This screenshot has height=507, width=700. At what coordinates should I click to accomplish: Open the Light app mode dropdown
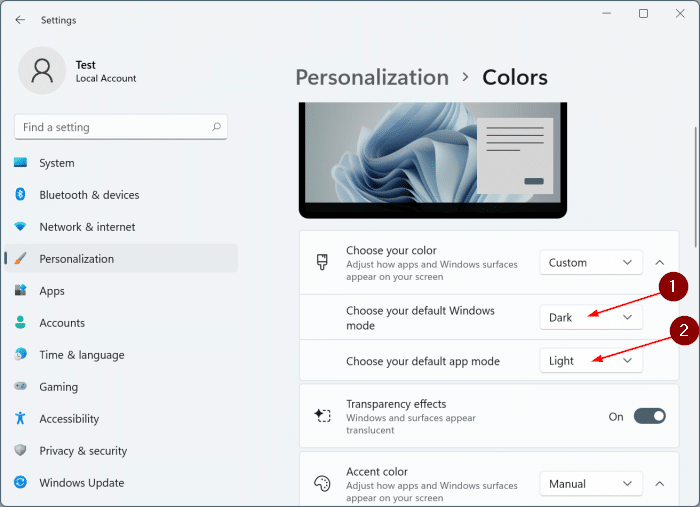coord(591,361)
